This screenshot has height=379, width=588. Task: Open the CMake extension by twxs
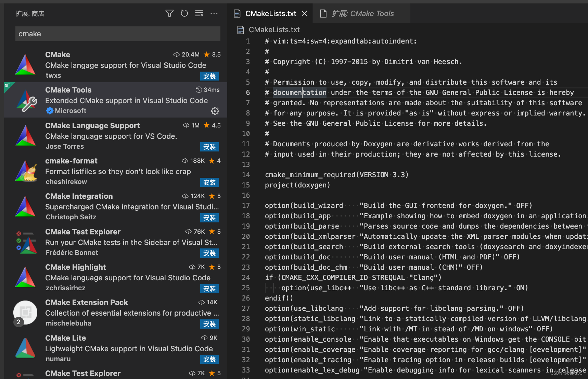(116, 64)
